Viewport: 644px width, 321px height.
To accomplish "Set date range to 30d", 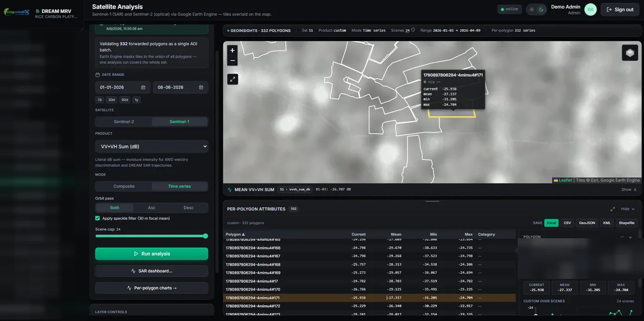I will 111,100.
